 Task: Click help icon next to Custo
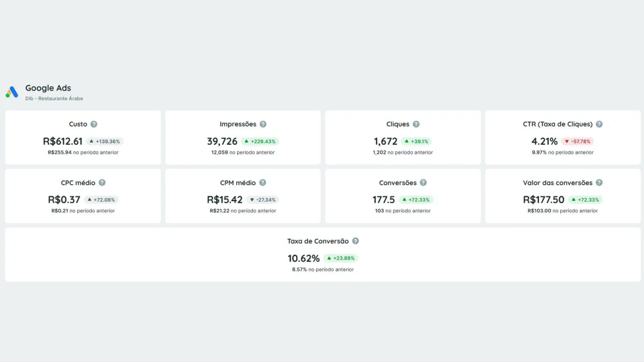tap(94, 124)
